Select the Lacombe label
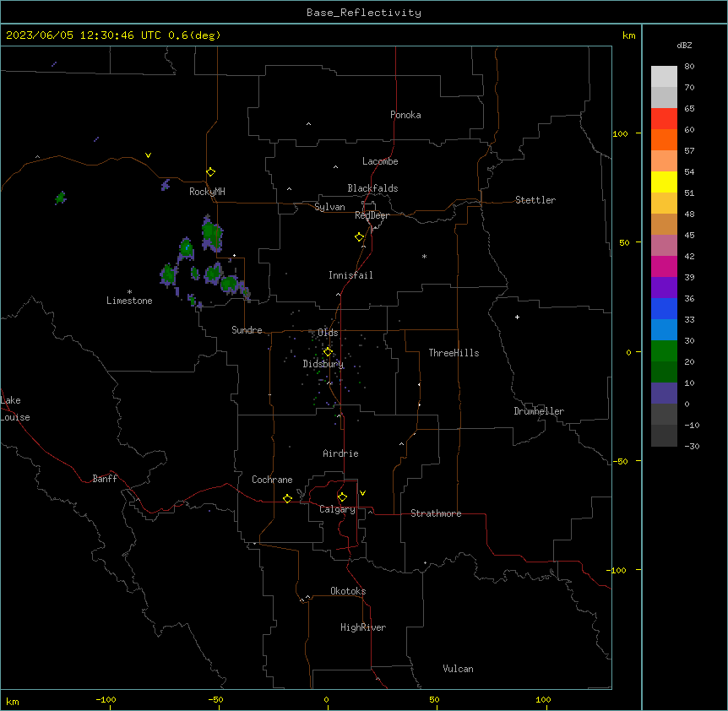The image size is (728, 711). pyautogui.click(x=380, y=161)
